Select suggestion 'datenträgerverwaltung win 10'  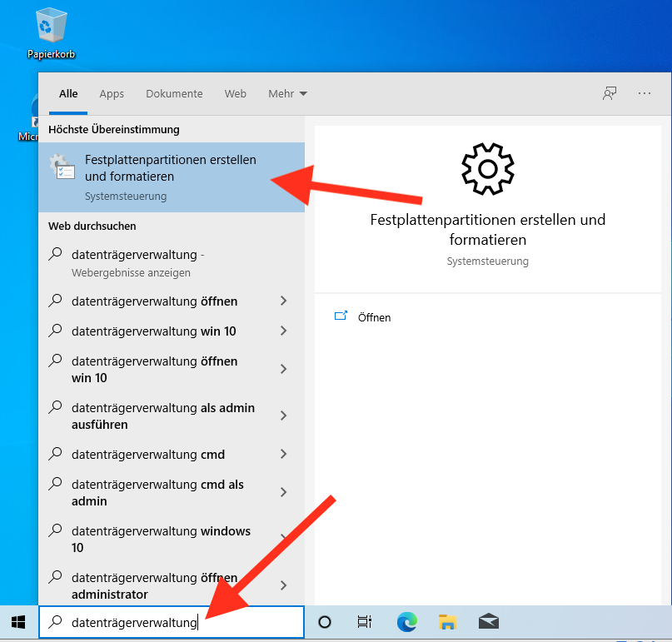(172, 331)
